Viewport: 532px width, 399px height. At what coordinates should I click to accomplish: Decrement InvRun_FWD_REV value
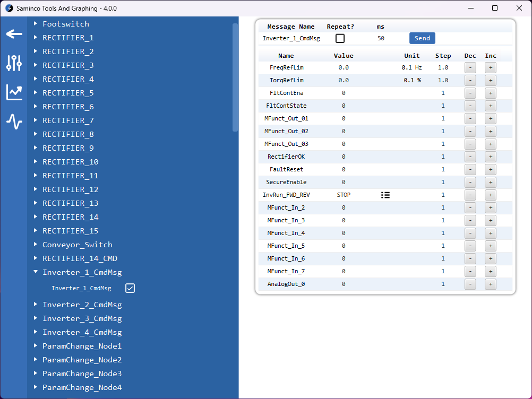pos(470,195)
